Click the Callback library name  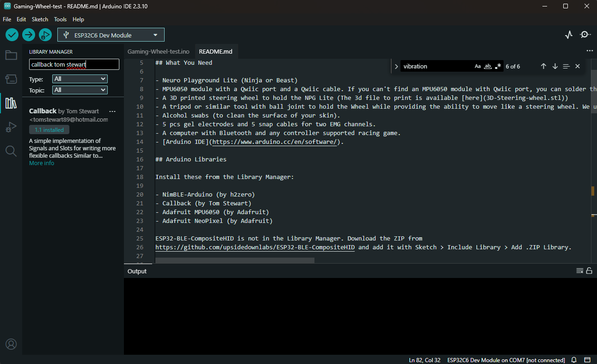coord(43,111)
